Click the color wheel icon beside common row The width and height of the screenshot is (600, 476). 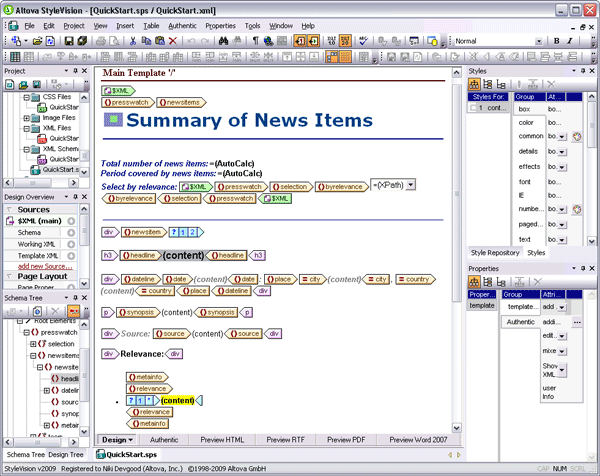tap(577, 136)
